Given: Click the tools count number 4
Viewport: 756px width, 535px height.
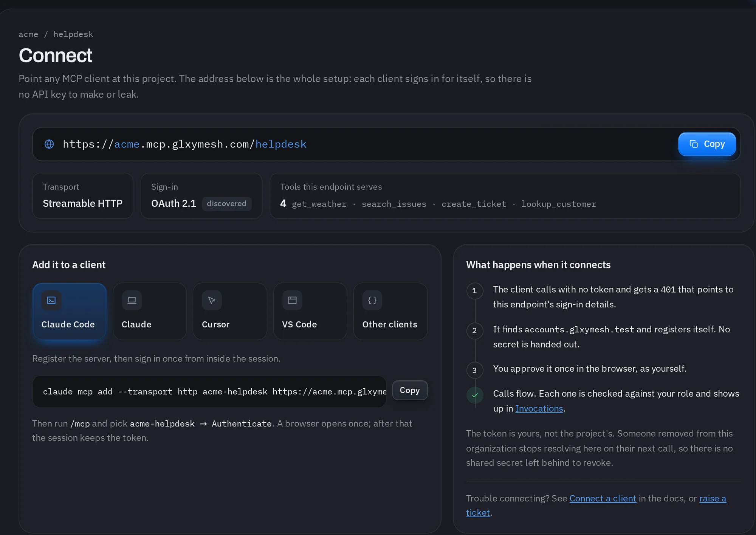Looking at the screenshot, I should click(283, 203).
